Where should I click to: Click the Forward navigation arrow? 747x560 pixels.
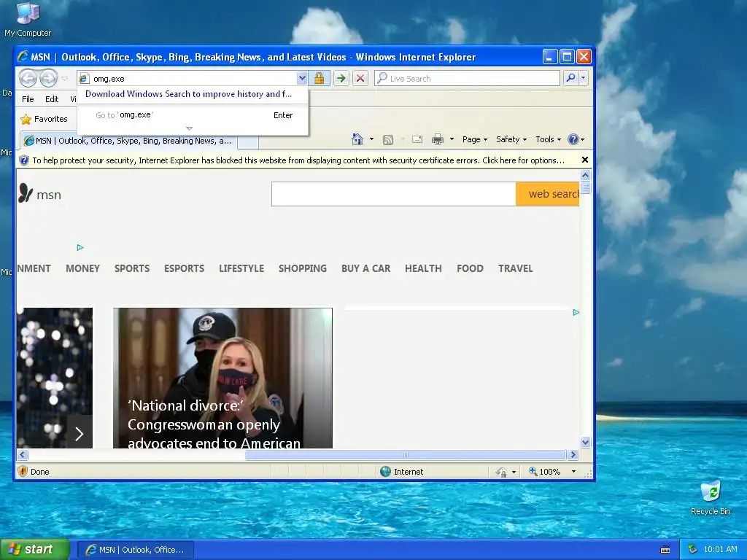coord(48,78)
